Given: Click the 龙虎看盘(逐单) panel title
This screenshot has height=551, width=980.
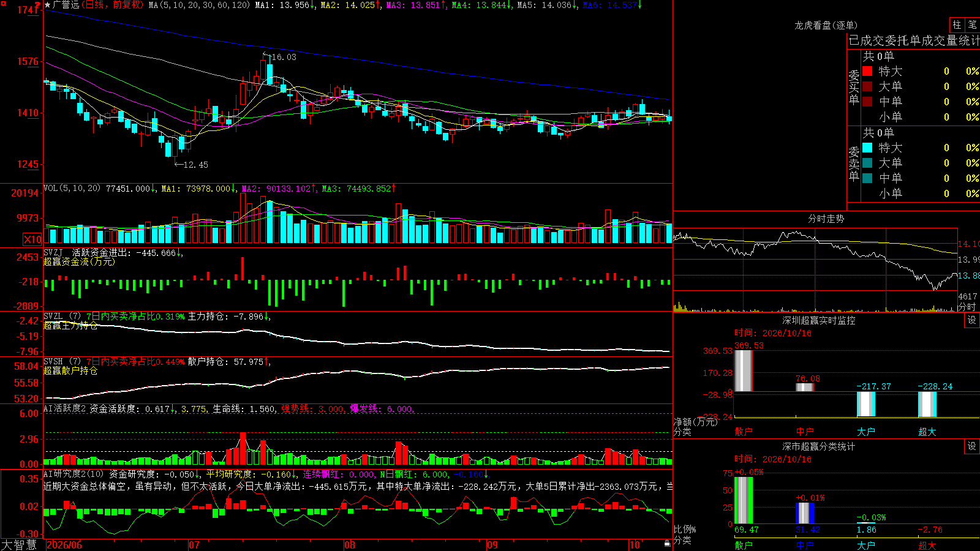Looking at the screenshot, I should click(826, 25).
